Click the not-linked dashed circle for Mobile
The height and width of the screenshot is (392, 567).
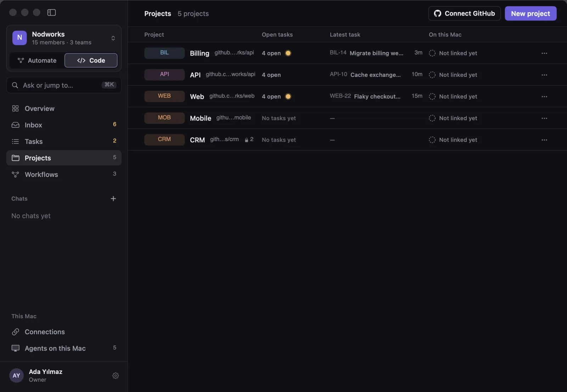[x=432, y=118]
